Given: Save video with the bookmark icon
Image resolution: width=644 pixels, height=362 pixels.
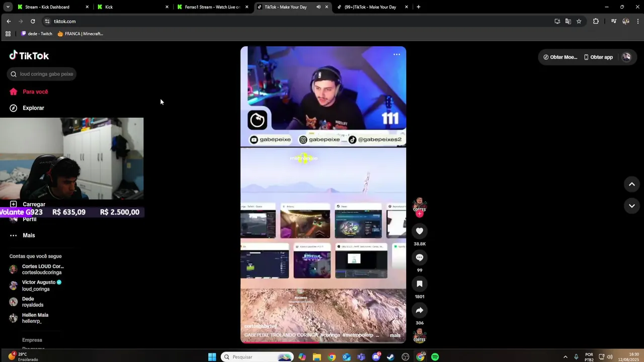Looking at the screenshot, I should point(419,284).
